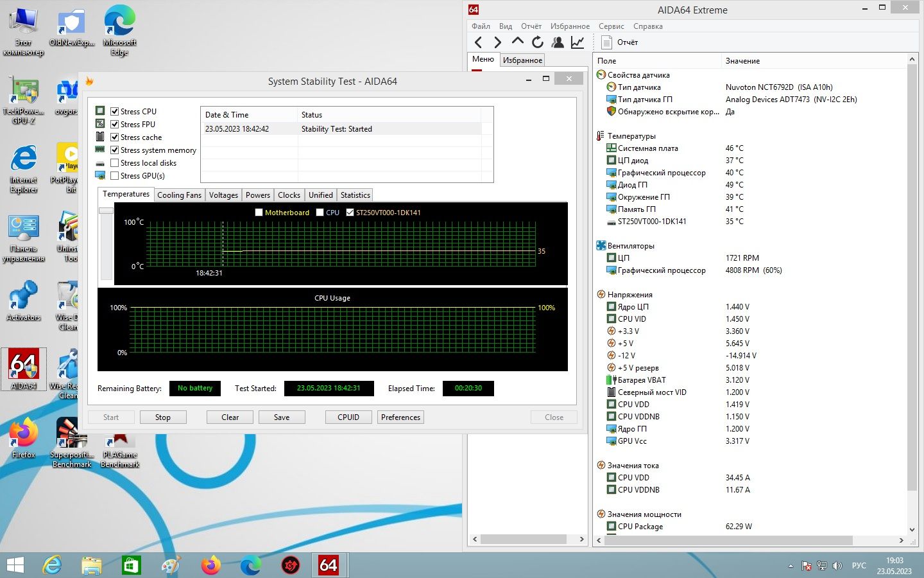Open the Statistics tab

click(355, 195)
